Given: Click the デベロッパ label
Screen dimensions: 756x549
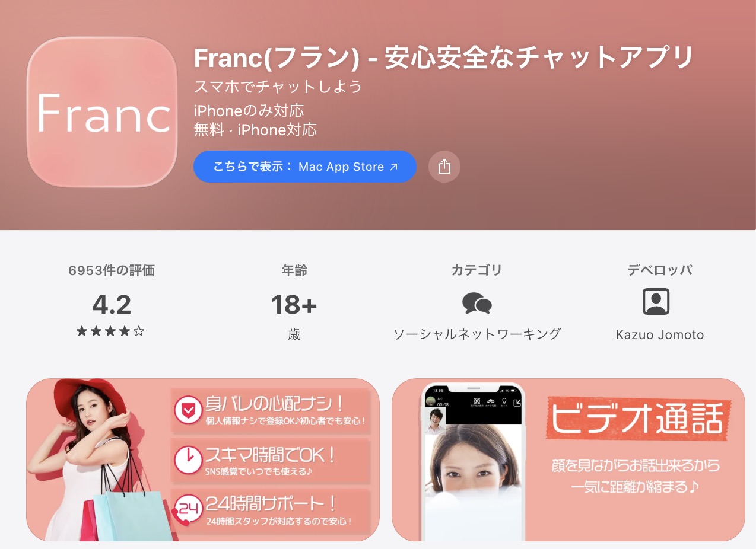Looking at the screenshot, I should point(660,271).
